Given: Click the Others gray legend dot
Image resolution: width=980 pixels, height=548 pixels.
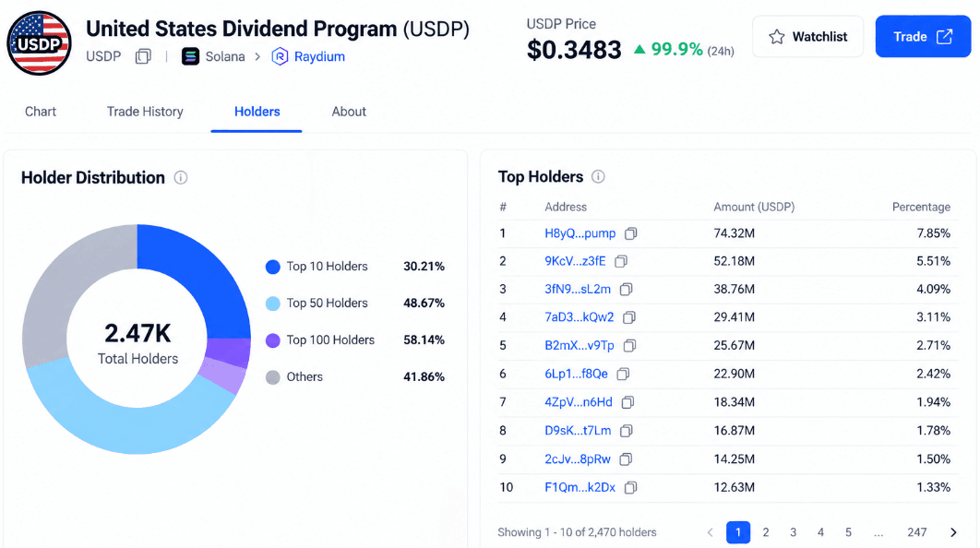Looking at the screenshot, I should click(272, 377).
